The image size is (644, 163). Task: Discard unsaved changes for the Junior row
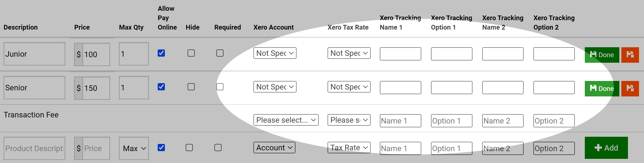[x=630, y=55]
